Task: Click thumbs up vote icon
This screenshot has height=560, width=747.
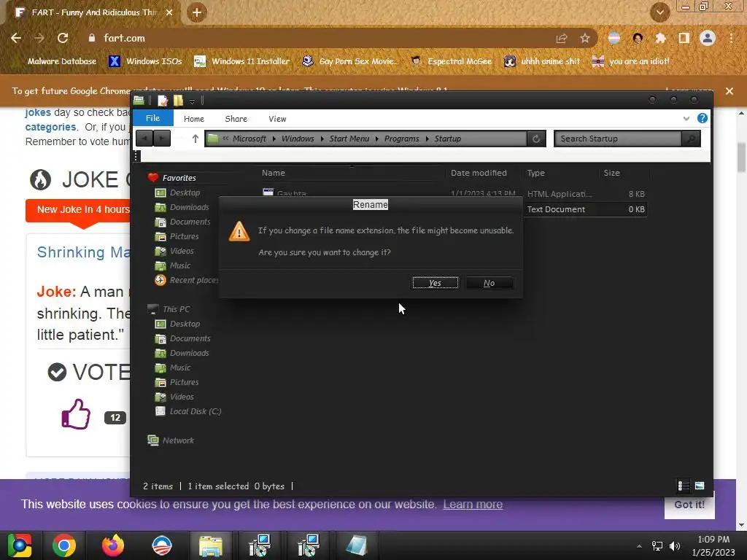Action: [x=76, y=414]
